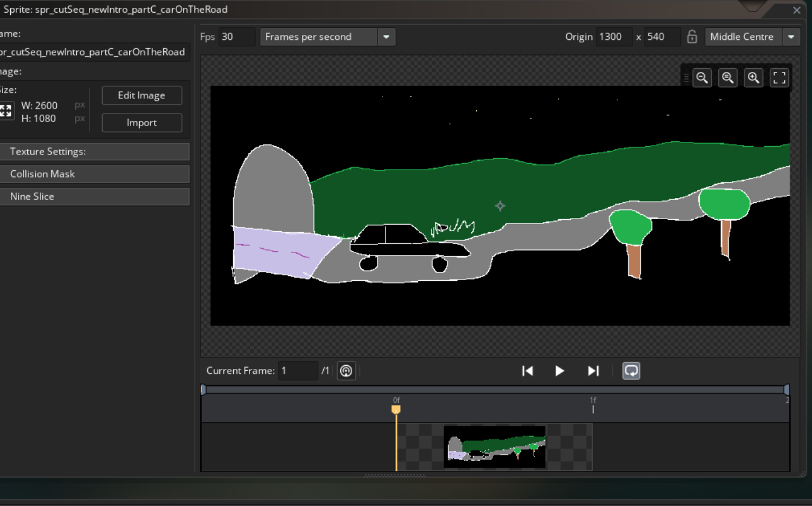Click the fit-to-window icon in preview
Image resolution: width=812 pixels, height=506 pixels.
[x=779, y=78]
